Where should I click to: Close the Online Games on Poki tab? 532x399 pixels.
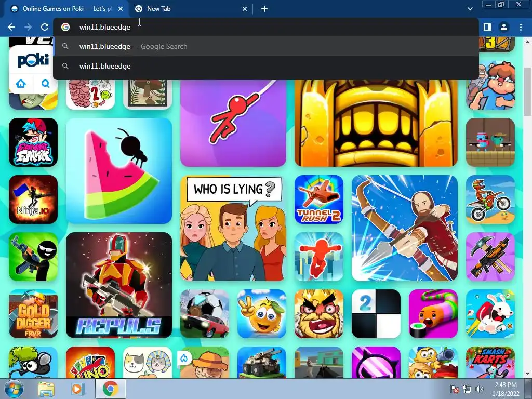(121, 9)
